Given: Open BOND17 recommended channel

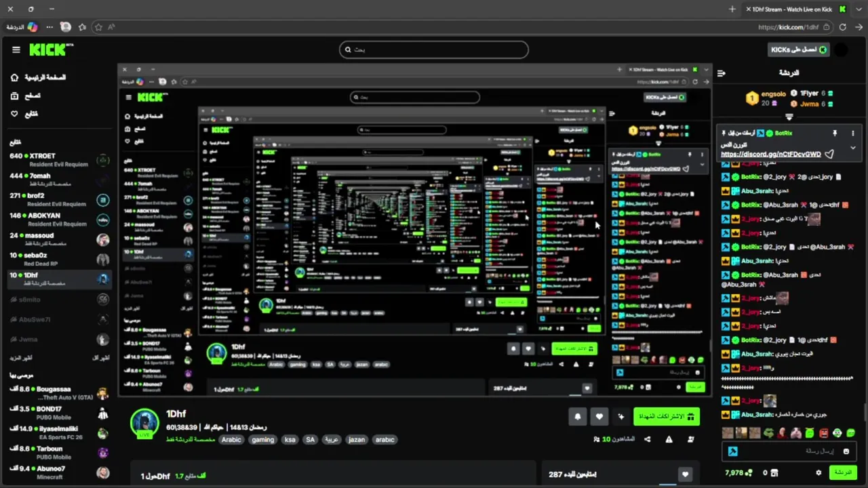Looking at the screenshot, I should pyautogui.click(x=59, y=413).
